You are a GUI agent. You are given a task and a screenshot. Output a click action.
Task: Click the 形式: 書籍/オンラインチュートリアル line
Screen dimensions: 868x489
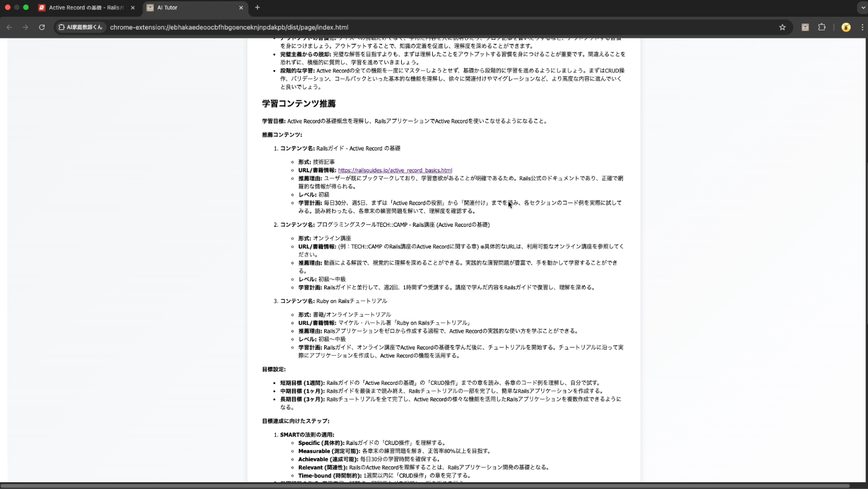345,315
